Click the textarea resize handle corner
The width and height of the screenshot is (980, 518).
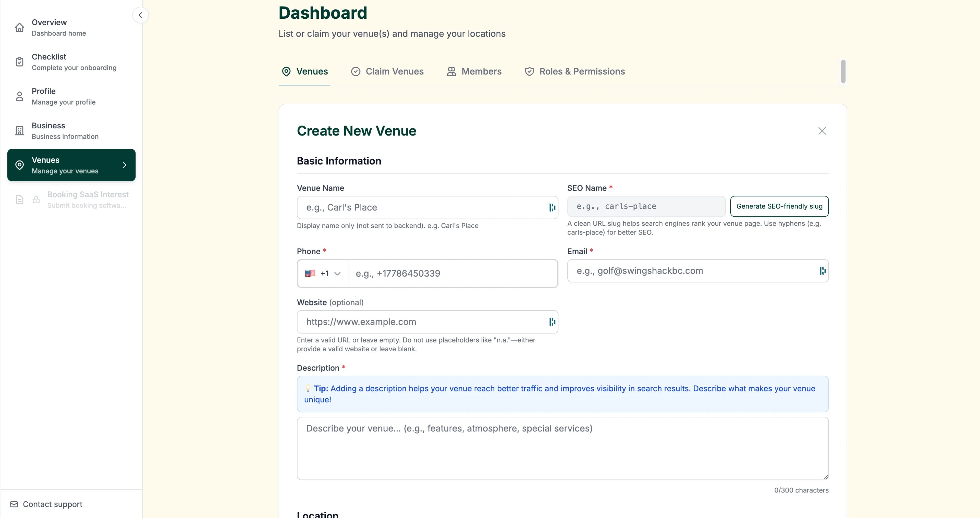click(826, 477)
